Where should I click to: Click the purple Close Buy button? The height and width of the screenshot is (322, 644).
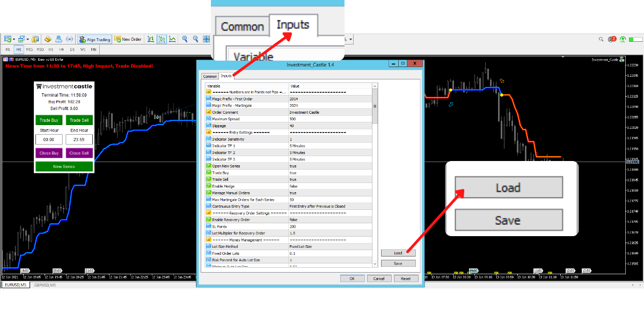pos(49,153)
